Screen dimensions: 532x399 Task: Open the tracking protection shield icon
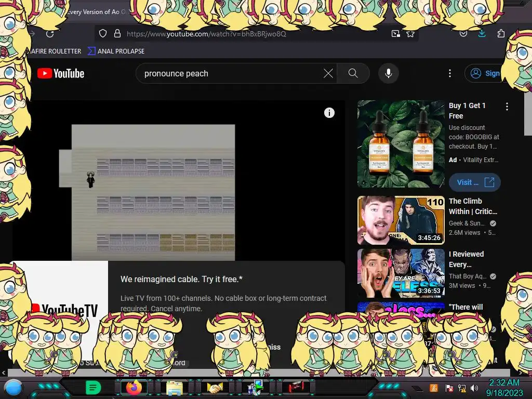[x=103, y=34]
